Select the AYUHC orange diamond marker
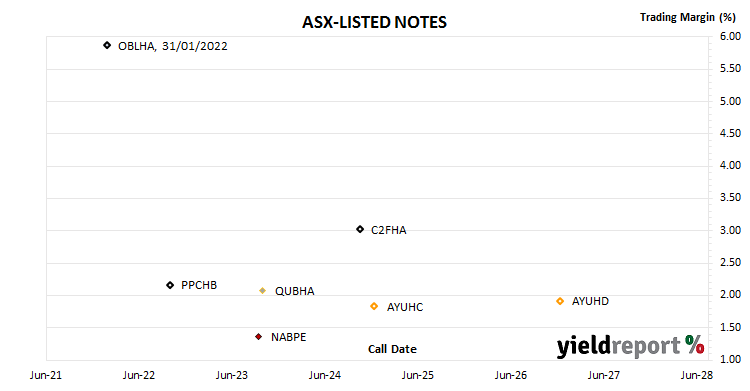Image resolution: width=750 pixels, height=391 pixels. pyautogui.click(x=374, y=306)
